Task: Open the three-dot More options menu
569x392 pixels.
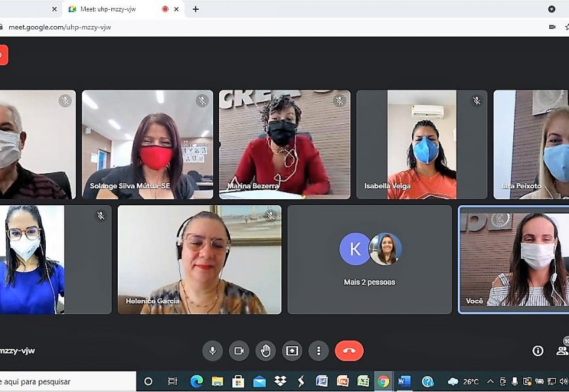Action: (x=318, y=350)
